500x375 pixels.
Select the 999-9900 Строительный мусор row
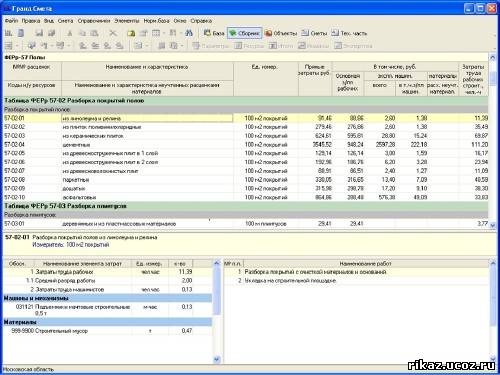(107, 331)
